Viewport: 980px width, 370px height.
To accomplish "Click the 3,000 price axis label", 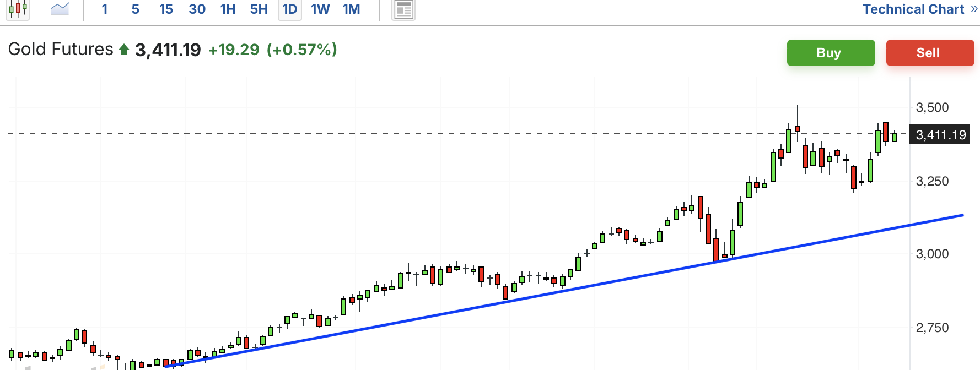I will click(x=932, y=254).
